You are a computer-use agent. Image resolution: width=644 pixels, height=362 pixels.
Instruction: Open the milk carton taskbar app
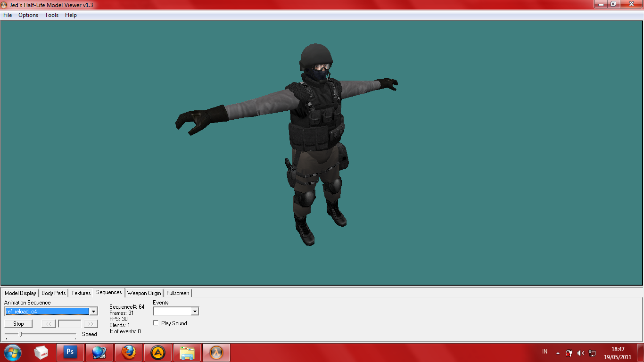coord(41,352)
